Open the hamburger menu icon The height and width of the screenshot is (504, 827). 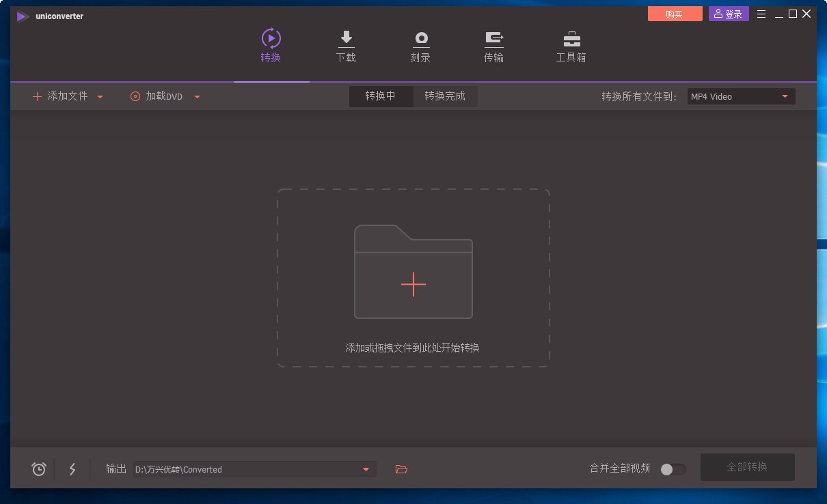coord(761,14)
